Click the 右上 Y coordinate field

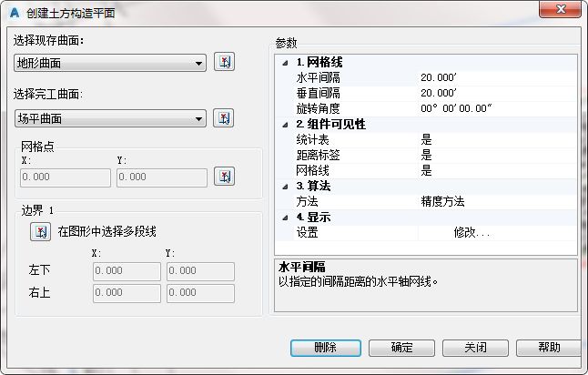(200, 292)
